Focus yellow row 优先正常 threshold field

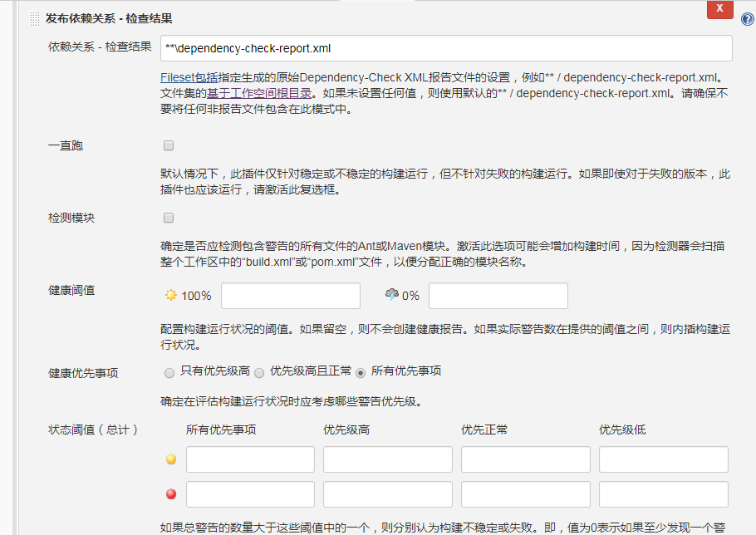pyautogui.click(x=526, y=459)
